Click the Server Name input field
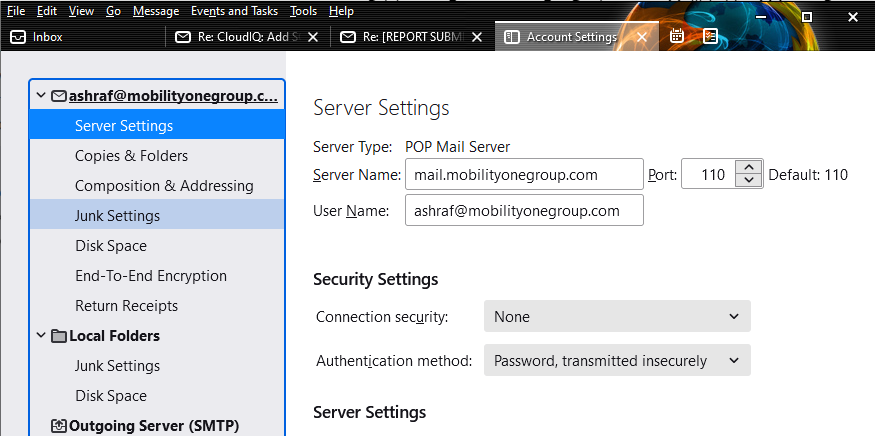Screen dimensions: 875x436 click(524, 175)
